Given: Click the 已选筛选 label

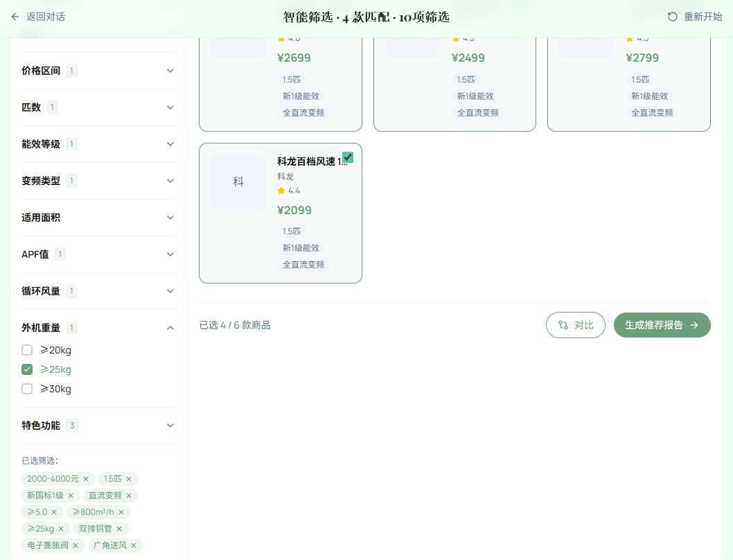Looking at the screenshot, I should tap(40, 461).
